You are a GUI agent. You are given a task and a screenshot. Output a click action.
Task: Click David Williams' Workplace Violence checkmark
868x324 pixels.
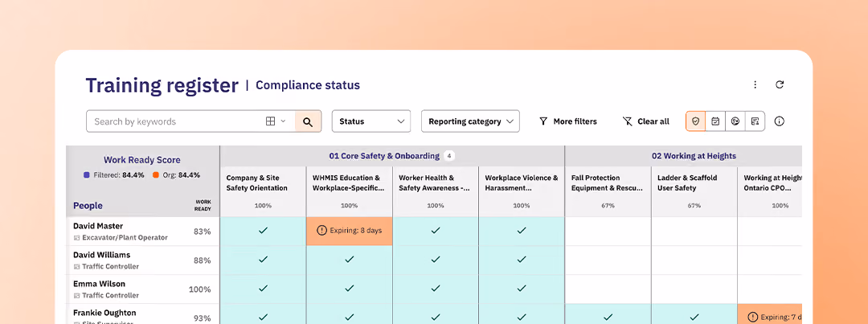click(522, 259)
